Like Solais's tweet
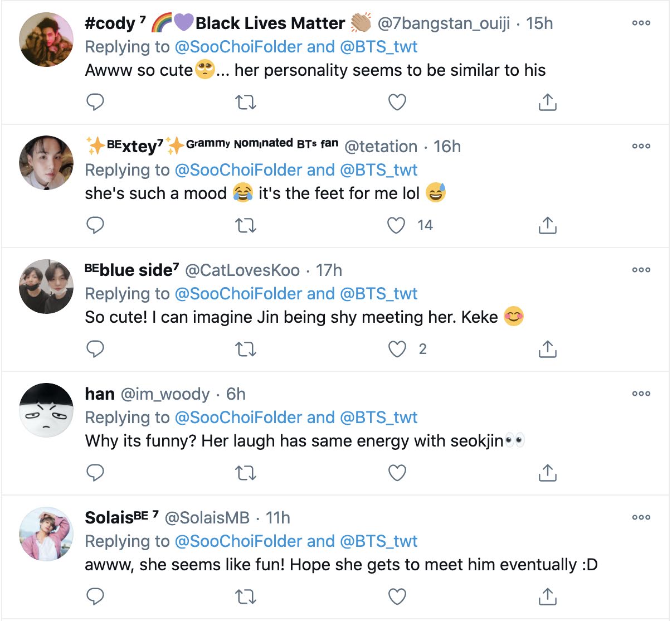This screenshot has width=672, height=621. coord(397,597)
